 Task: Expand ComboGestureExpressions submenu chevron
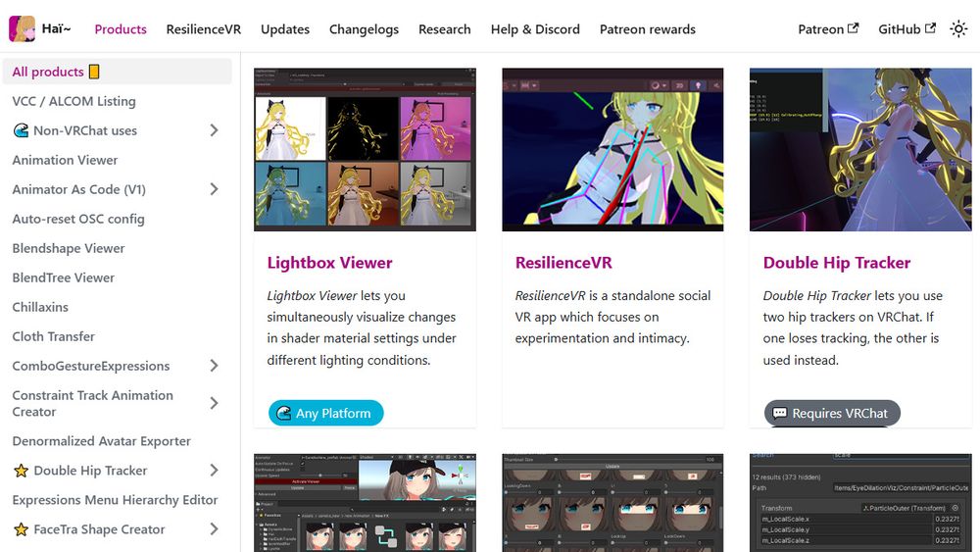click(214, 365)
